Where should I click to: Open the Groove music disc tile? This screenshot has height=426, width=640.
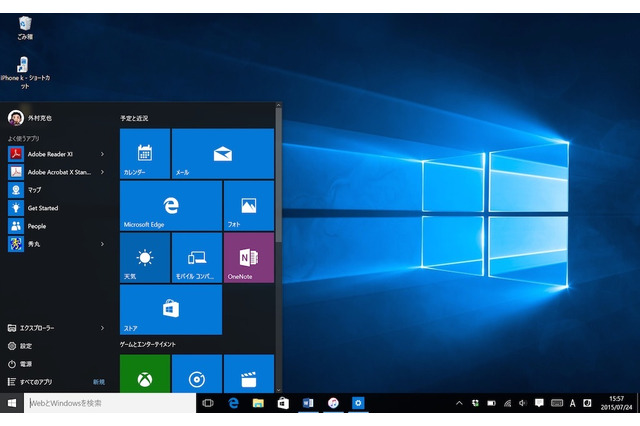197,373
